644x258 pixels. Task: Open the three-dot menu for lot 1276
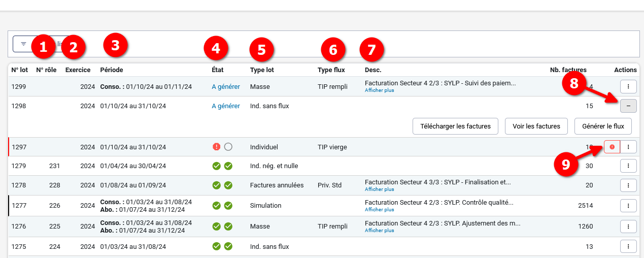tap(628, 227)
